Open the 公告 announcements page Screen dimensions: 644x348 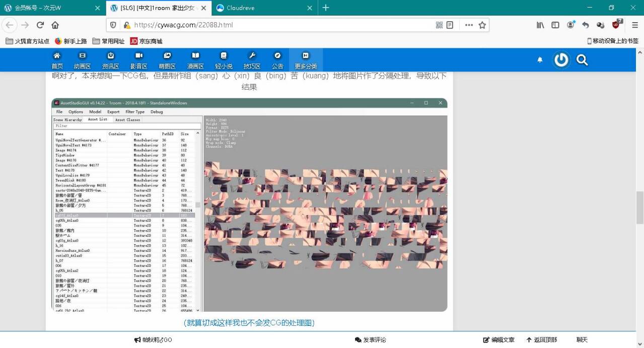tap(277, 60)
